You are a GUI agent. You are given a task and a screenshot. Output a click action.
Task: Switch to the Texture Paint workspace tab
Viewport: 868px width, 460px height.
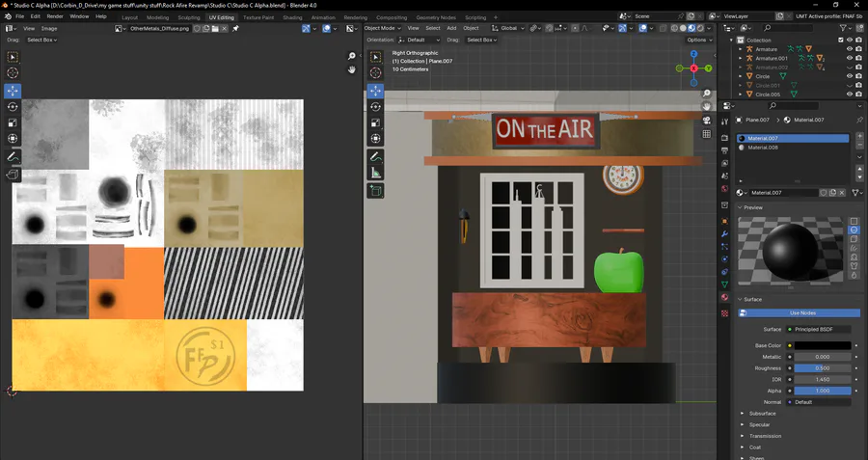coord(258,17)
